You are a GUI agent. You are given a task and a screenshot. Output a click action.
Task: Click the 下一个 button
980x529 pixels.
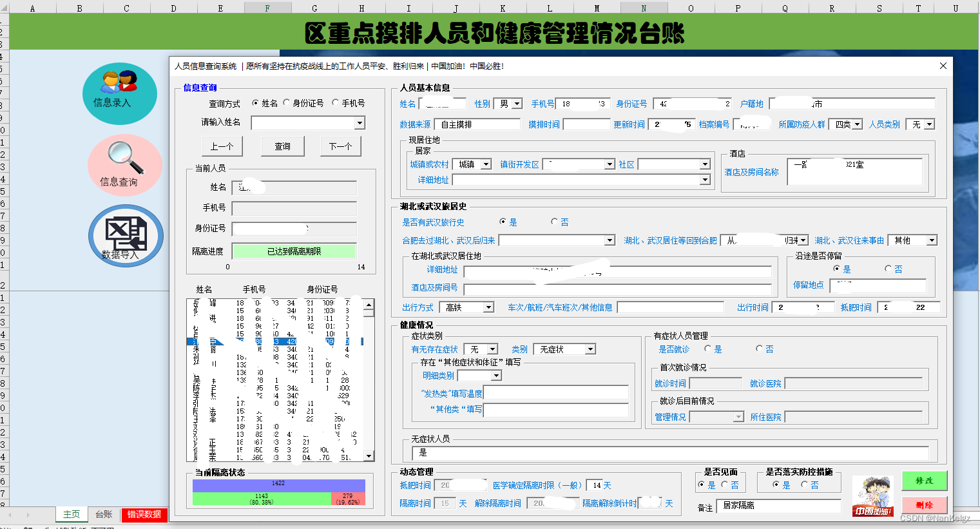341,146
